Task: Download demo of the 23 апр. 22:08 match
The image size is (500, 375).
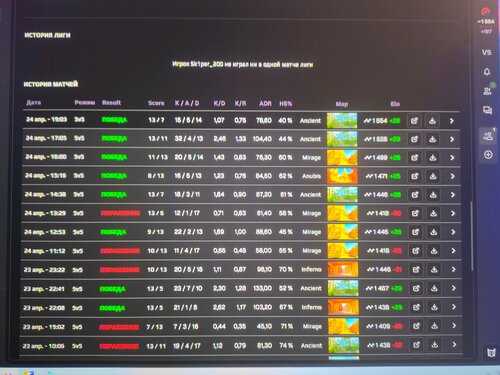Action: pos(434,307)
